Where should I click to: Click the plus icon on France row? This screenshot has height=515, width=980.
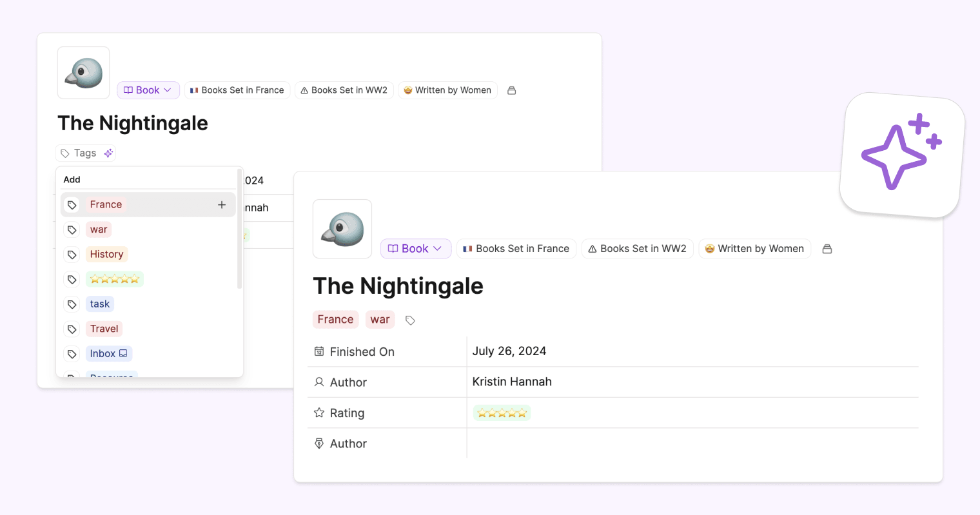coord(221,205)
